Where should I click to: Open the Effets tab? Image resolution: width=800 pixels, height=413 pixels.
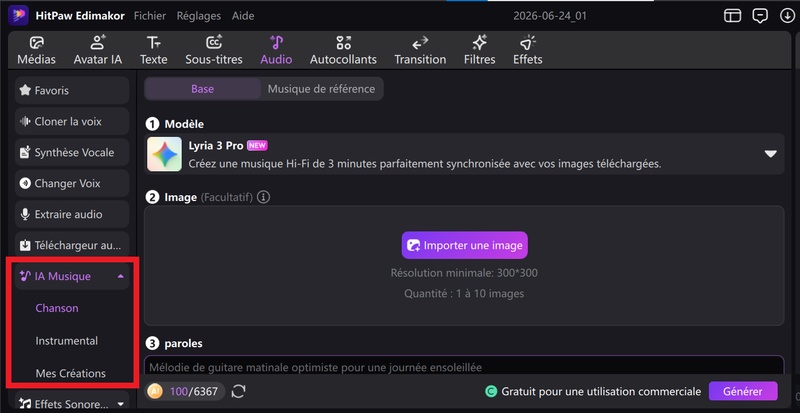(528, 51)
